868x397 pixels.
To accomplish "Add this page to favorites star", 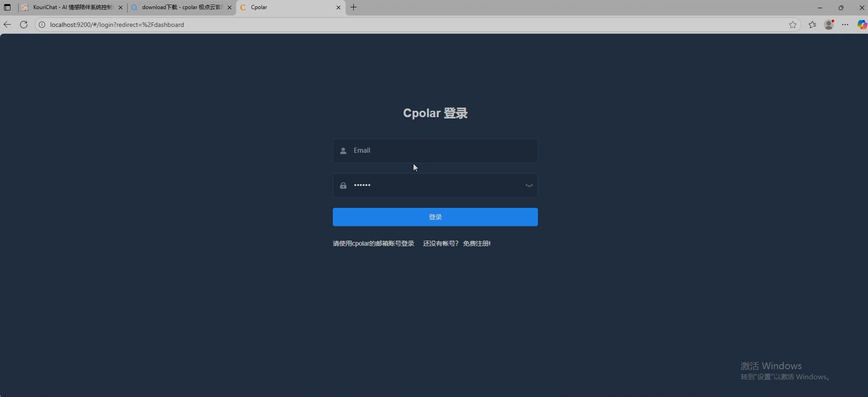I will [793, 25].
